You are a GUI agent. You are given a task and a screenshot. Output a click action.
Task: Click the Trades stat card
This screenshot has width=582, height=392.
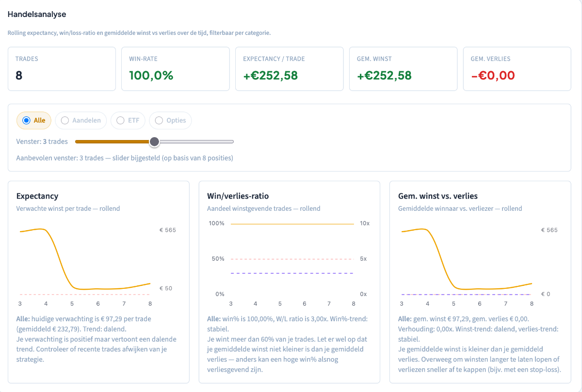62,69
